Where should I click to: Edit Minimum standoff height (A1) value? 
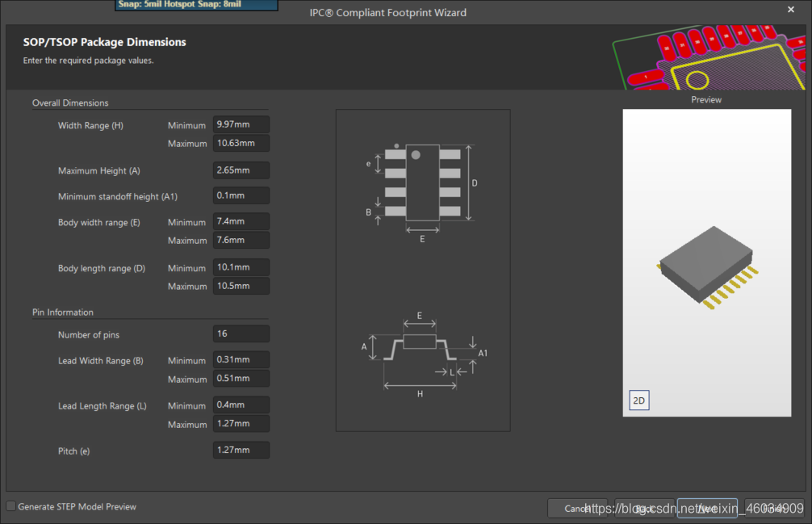241,195
